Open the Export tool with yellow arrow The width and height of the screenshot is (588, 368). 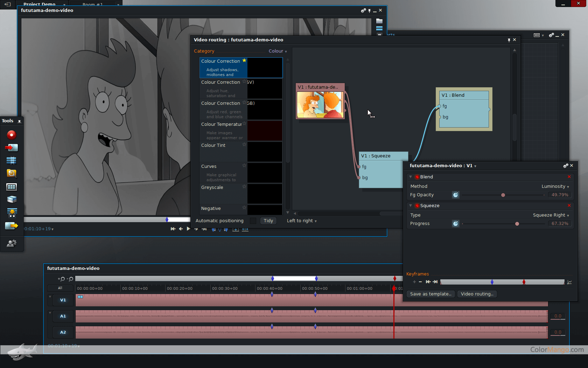coord(12,226)
